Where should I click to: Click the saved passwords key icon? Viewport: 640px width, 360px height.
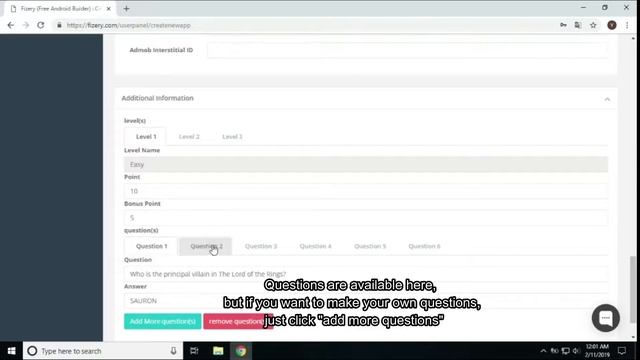pyautogui.click(x=563, y=25)
